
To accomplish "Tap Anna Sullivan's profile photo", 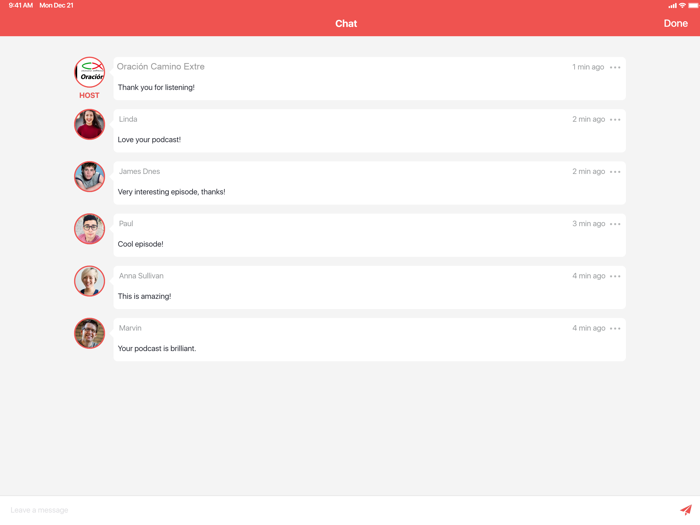I will (x=89, y=281).
